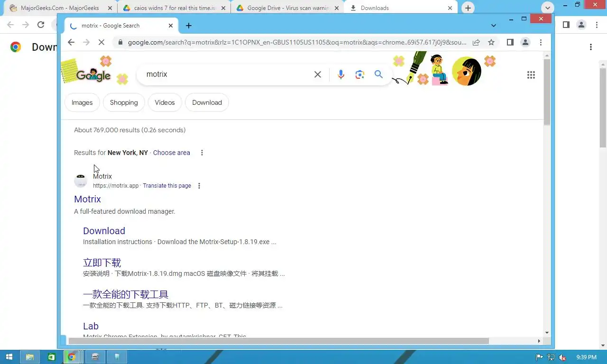Click the muted volume tray icon
The width and height of the screenshot is (607, 364).
pyautogui.click(x=562, y=357)
